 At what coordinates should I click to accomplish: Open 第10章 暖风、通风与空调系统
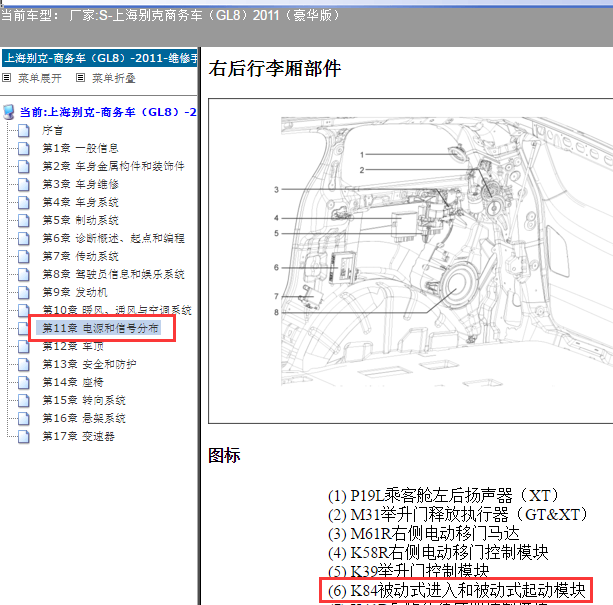click(x=117, y=310)
